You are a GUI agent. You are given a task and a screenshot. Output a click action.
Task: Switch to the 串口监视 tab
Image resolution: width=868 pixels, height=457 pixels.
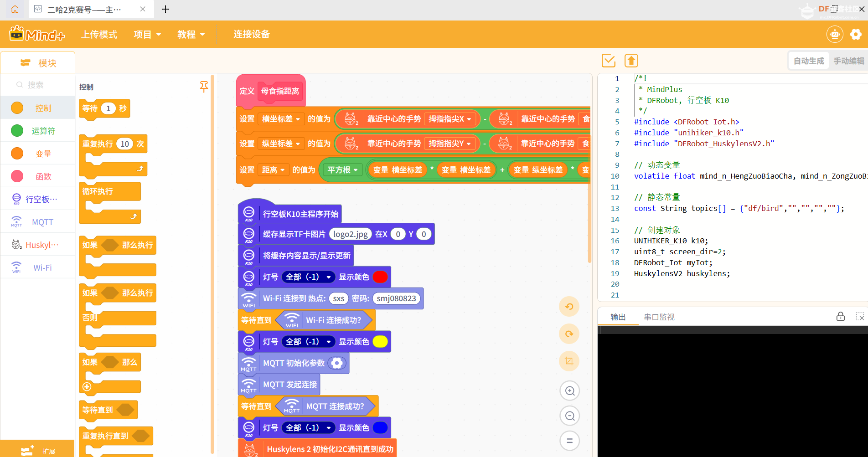(659, 317)
